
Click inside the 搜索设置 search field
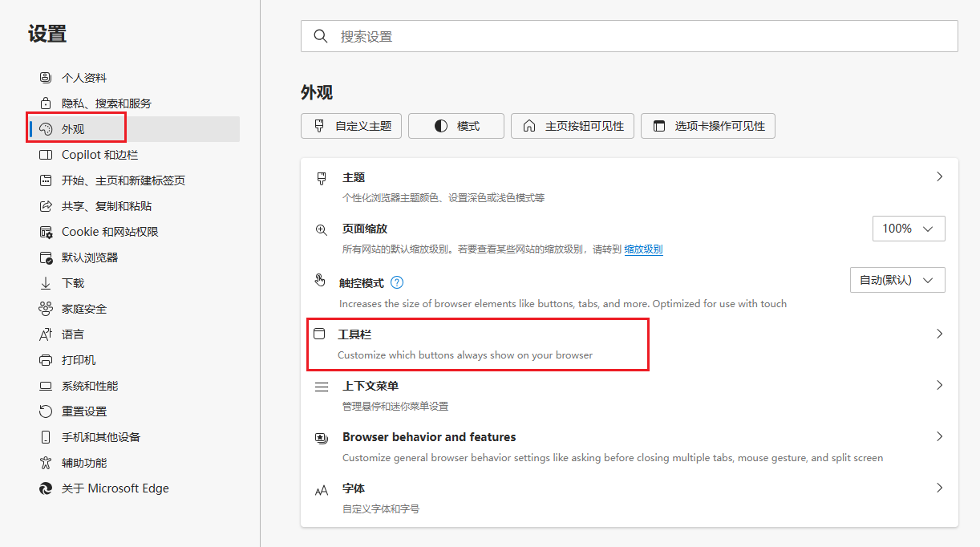point(561,35)
